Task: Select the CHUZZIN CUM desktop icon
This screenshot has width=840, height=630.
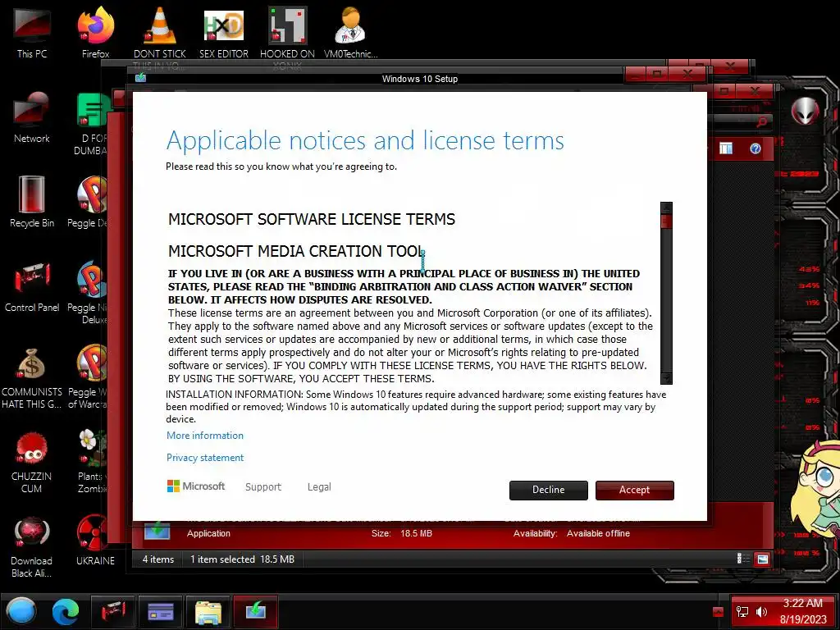Action: click(x=32, y=463)
